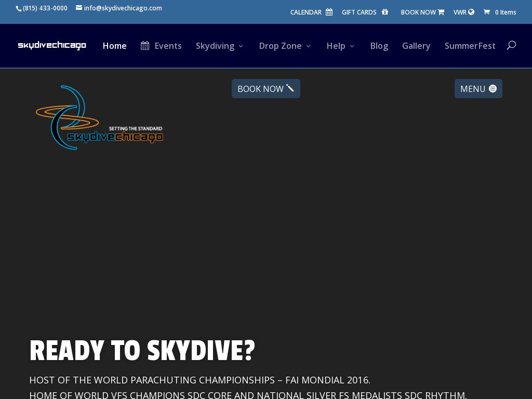Viewport: 532px width, 399px height.
Task: Click the cart icon beside 0 Items
Action: pyautogui.click(x=486, y=12)
